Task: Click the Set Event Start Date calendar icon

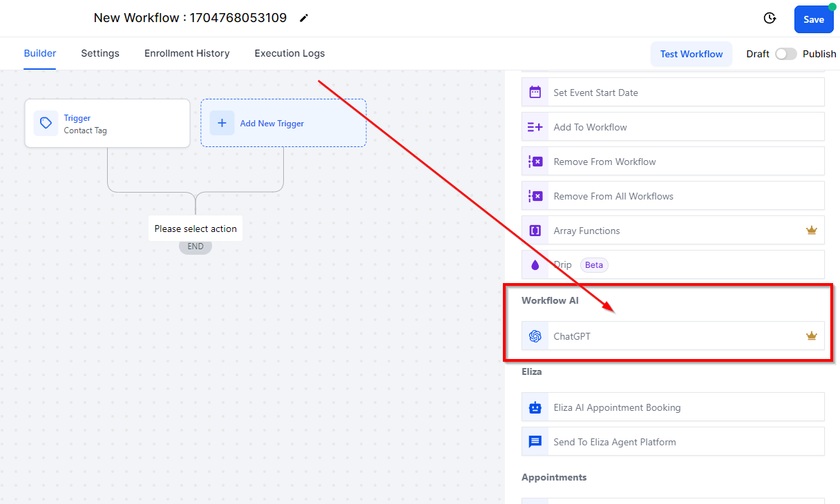Action: point(535,93)
